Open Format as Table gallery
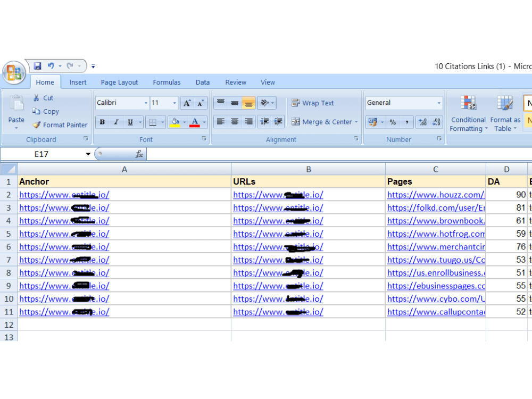The image size is (532, 399). [x=505, y=114]
